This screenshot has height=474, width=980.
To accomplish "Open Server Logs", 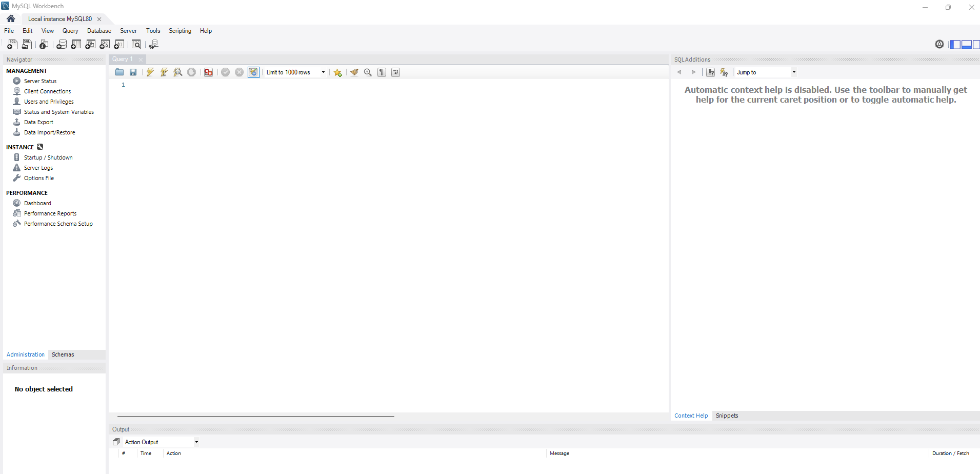I will (x=38, y=168).
